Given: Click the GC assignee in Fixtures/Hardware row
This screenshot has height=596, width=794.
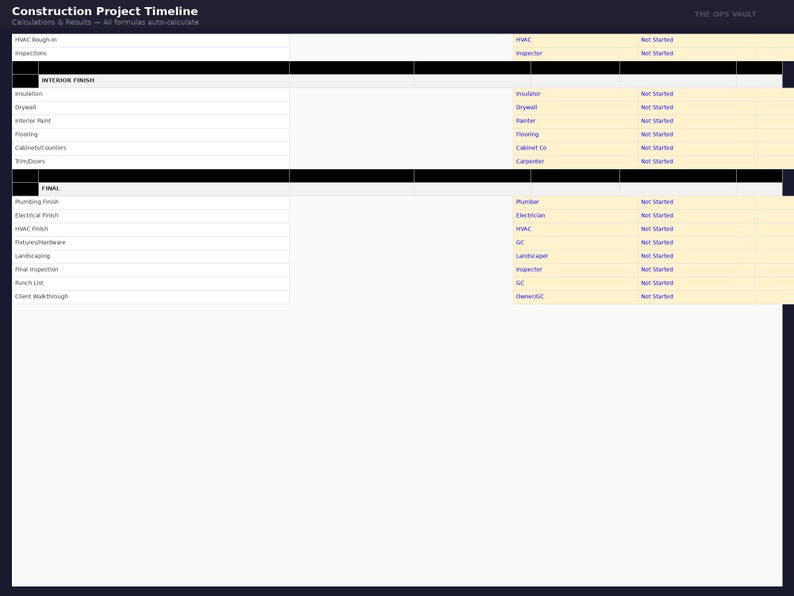Looking at the screenshot, I should point(575,243).
